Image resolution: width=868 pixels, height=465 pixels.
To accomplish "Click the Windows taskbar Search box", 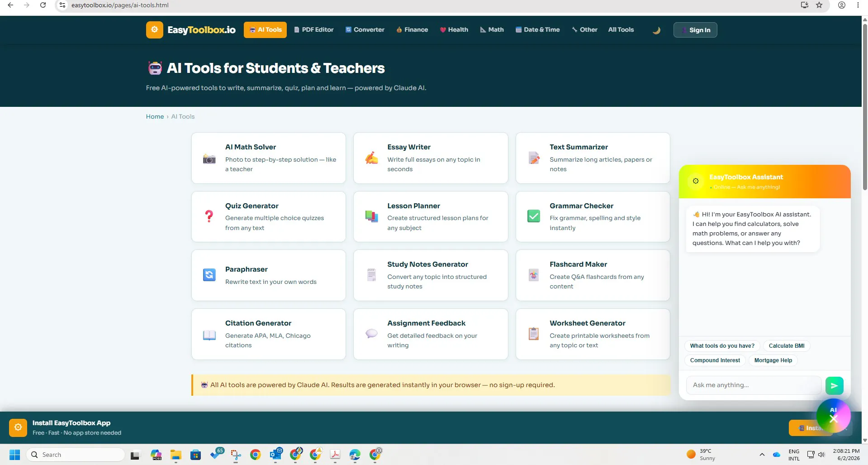I will click(76, 455).
